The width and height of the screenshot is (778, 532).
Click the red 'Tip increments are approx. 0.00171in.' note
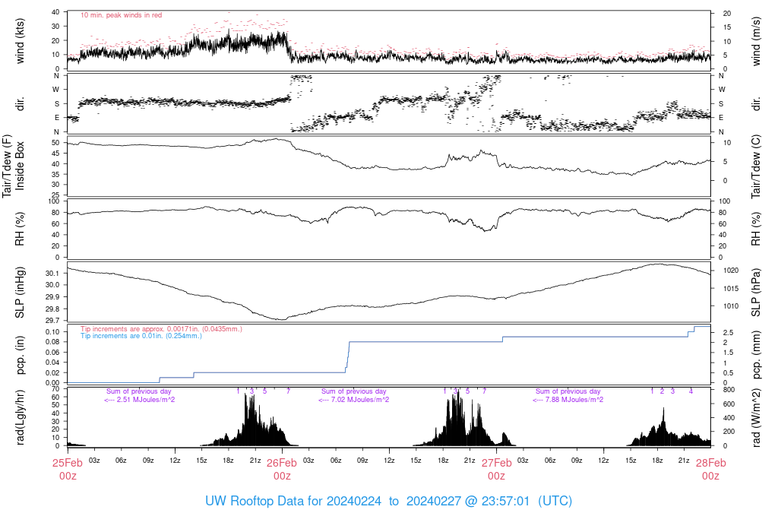161,328
